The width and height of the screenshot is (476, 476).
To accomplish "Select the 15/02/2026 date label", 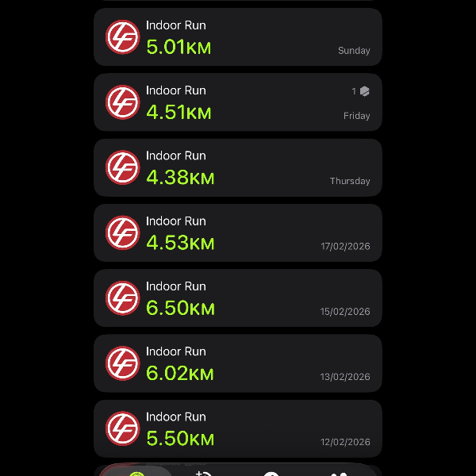I will (345, 312).
